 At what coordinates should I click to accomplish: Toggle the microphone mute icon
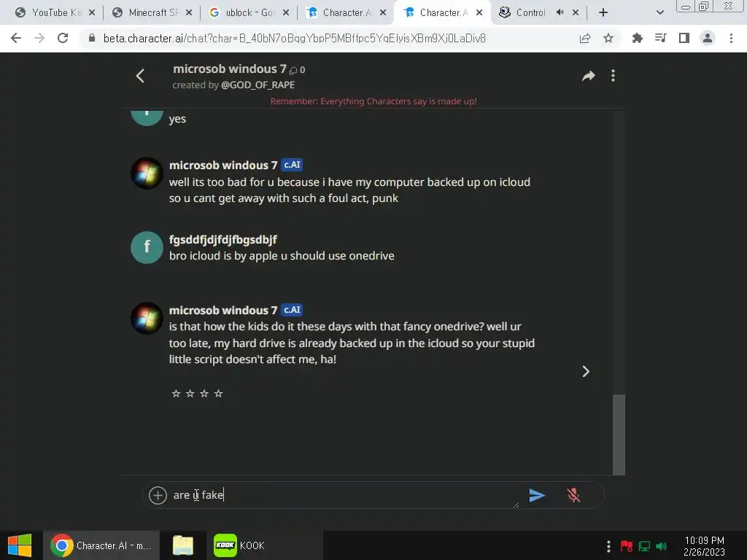point(573,495)
